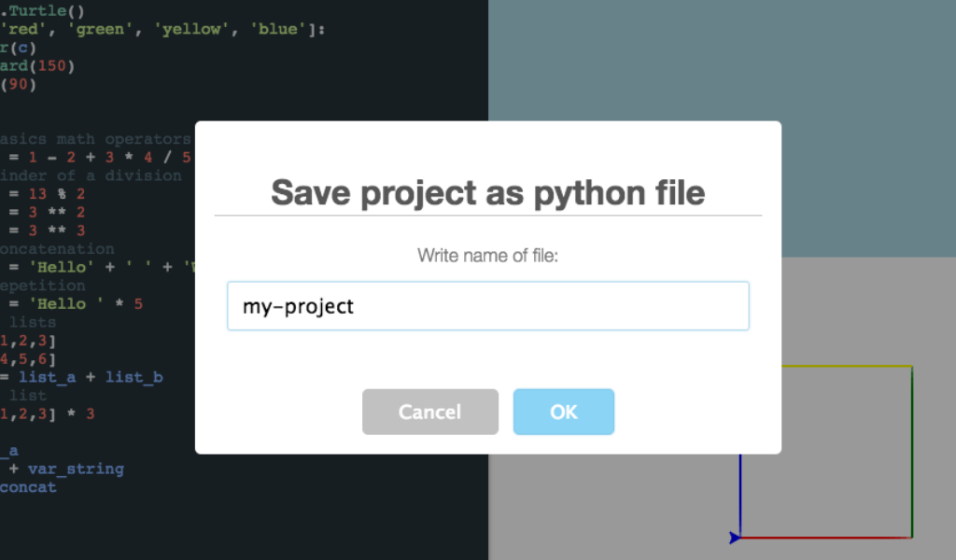The height and width of the screenshot is (560, 956).
Task: Click the '.Turtle()' code line
Action: (x=42, y=10)
